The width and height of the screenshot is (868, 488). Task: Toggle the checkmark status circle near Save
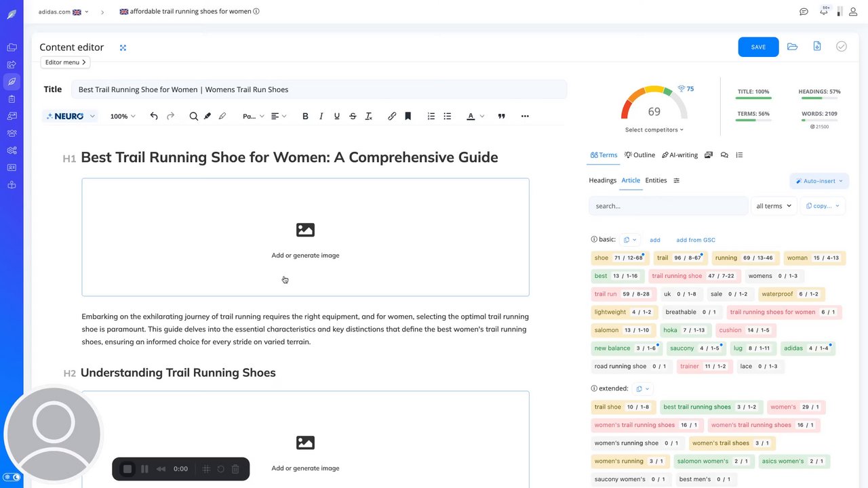tap(842, 47)
